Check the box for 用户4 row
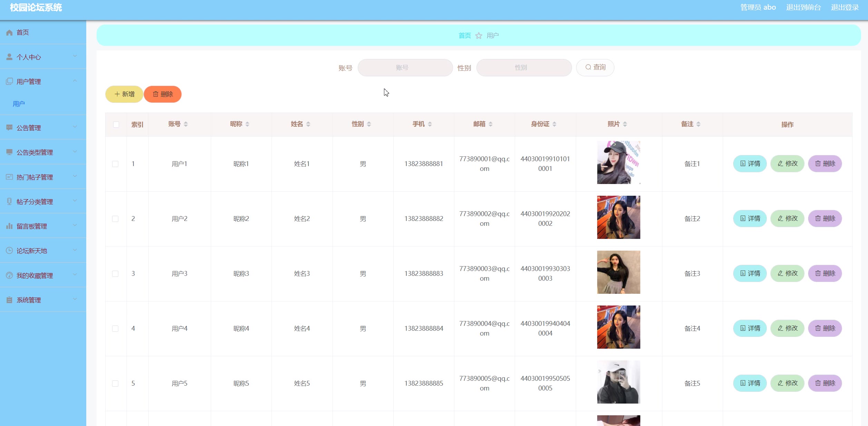This screenshot has height=426, width=868. tap(115, 329)
